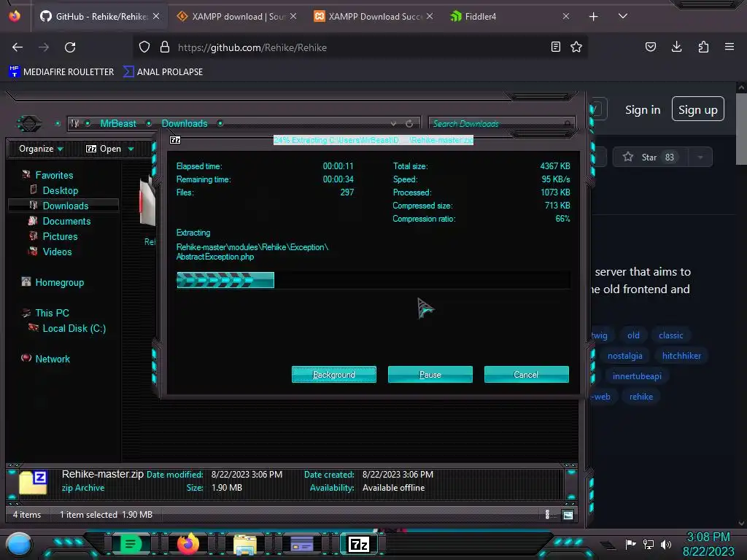Open the MEDIAFIRE ROULETTER bookmark
This screenshot has height=560, width=747.
[x=61, y=72]
